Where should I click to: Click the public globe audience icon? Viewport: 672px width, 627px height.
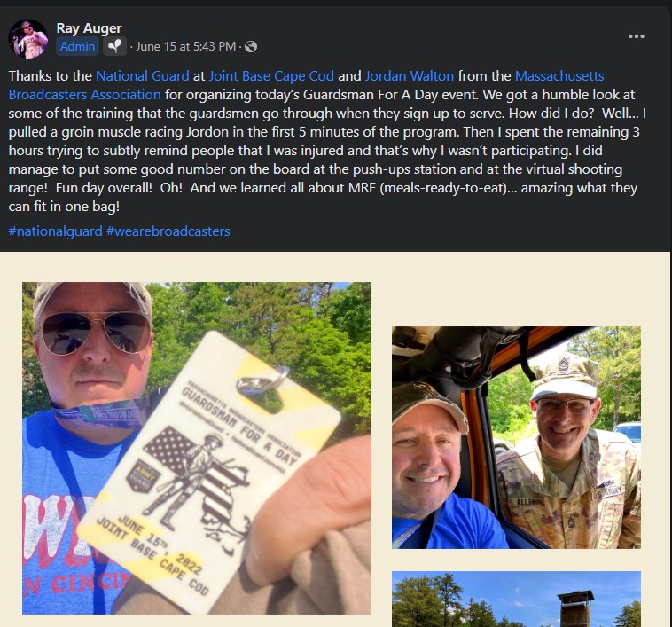click(251, 46)
